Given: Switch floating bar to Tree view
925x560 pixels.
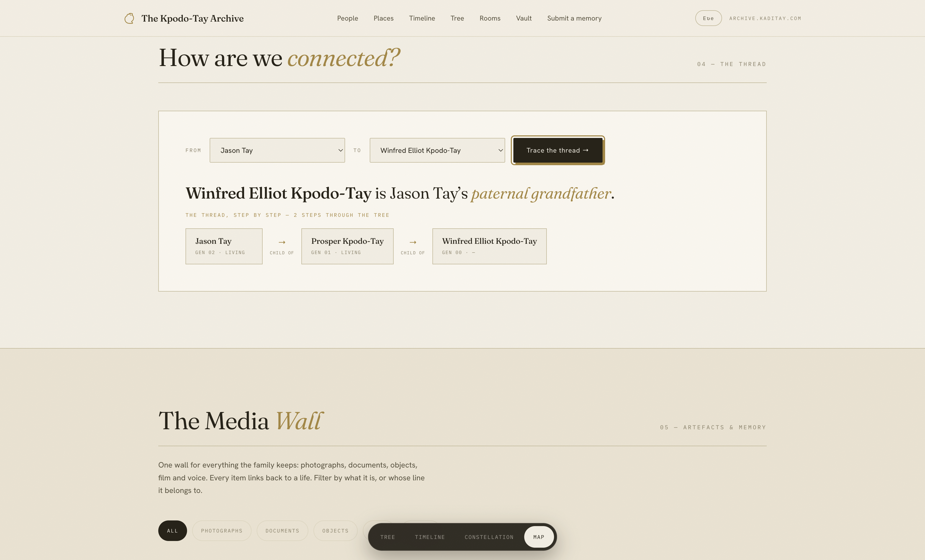Looking at the screenshot, I should click(x=387, y=537).
